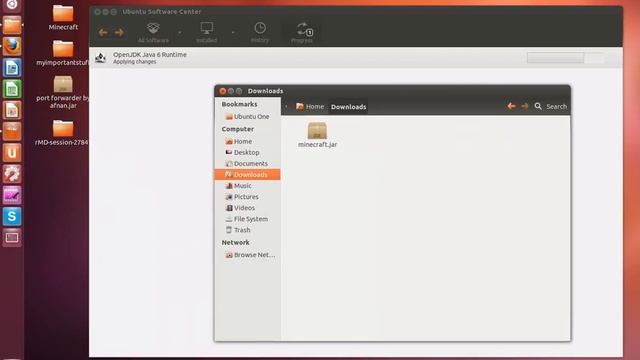Open the purple pen application in launcher
Screen dimensions: 640x360
click(12, 195)
